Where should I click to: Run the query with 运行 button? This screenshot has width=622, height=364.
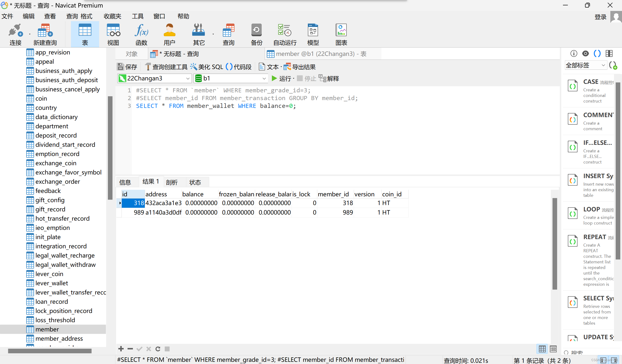pos(281,78)
